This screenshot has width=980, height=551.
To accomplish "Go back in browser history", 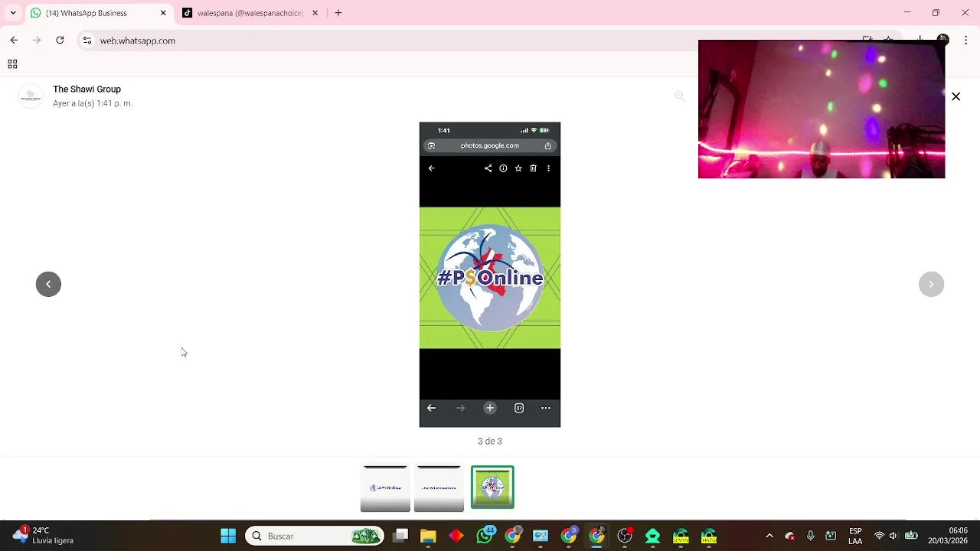I will pyautogui.click(x=14, y=40).
